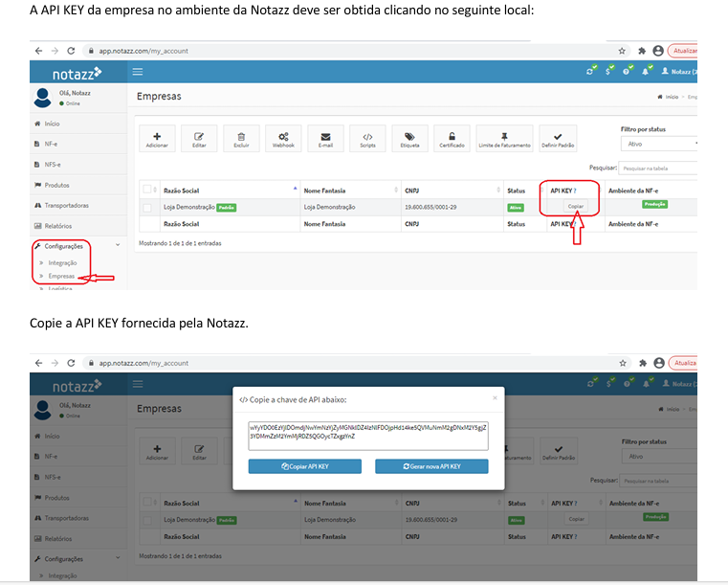The image size is (728, 585).
Task: Click the green Ativo status badge in first screenshot
Action: (x=516, y=208)
